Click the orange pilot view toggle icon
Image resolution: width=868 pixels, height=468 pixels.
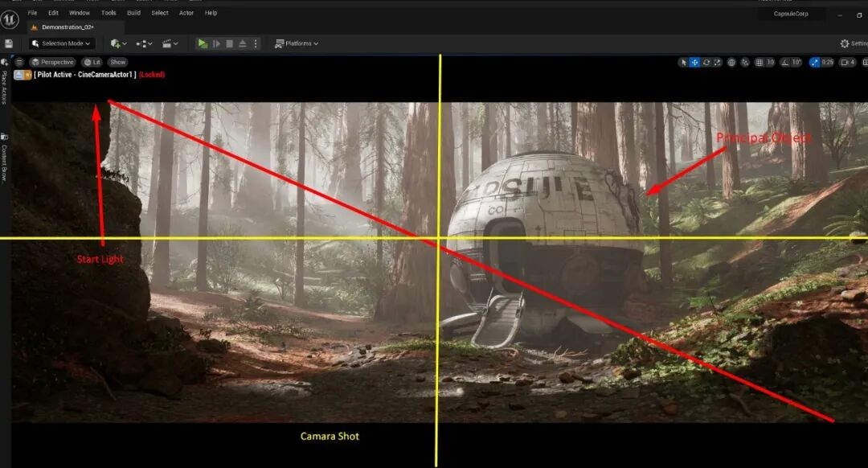(27, 75)
